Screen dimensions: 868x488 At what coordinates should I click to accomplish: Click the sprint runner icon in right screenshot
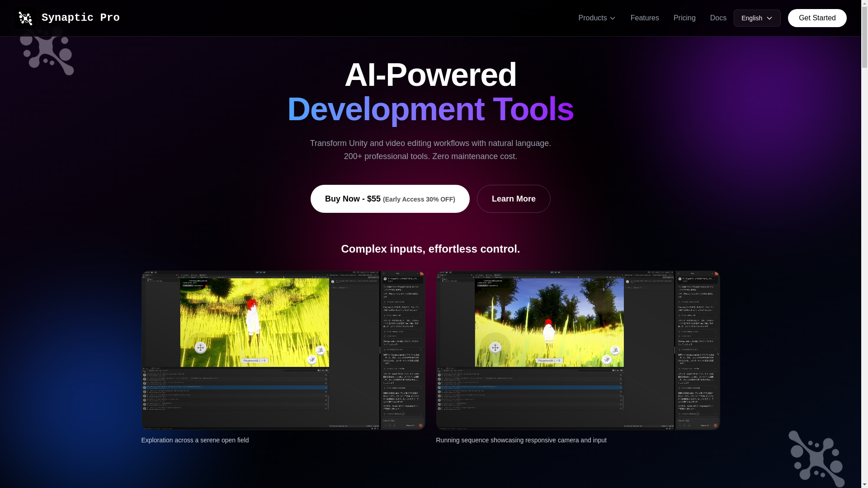point(607,360)
